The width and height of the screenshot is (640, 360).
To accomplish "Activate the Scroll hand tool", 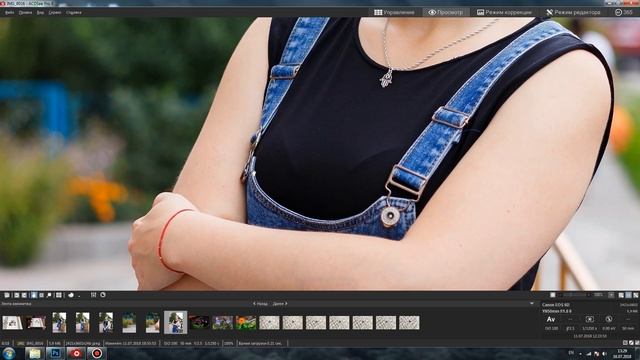I will [34, 295].
